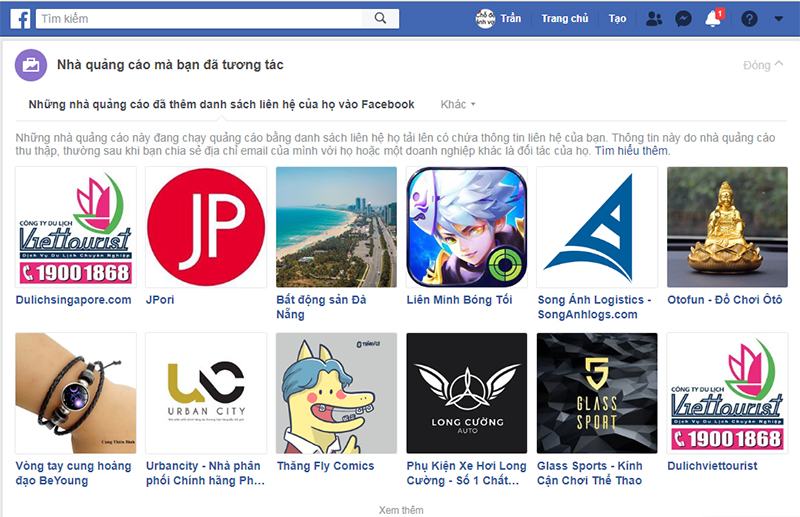
Task: Open Otofun - Đồ Chơi Ôtô link
Action: [x=724, y=300]
